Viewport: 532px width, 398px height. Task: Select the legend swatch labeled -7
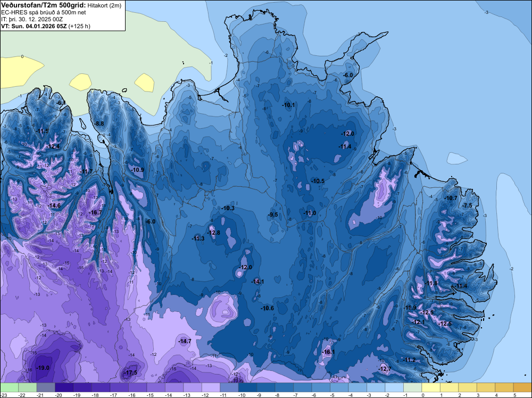[302, 387]
